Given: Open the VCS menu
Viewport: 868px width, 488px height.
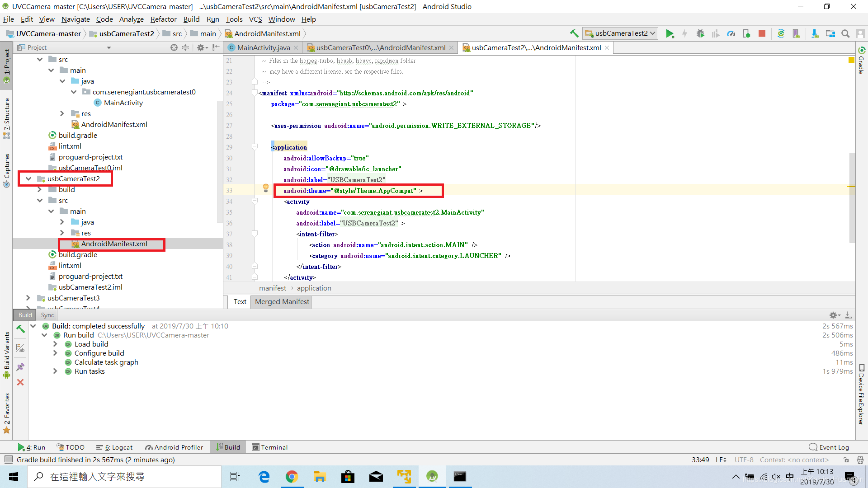Looking at the screenshot, I should click(x=255, y=19).
